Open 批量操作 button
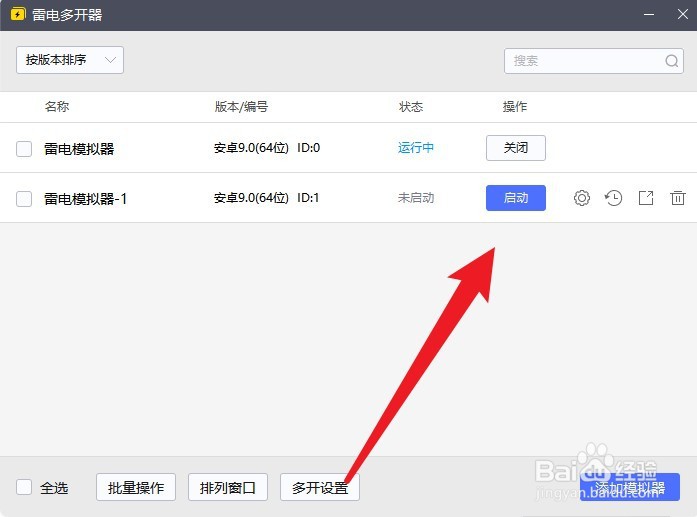The height and width of the screenshot is (517, 697). point(136,487)
